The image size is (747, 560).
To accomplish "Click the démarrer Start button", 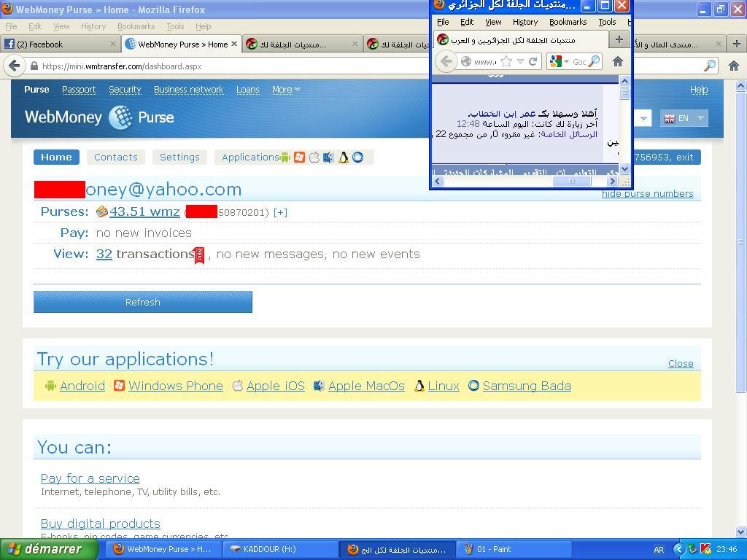I will click(x=49, y=549).
